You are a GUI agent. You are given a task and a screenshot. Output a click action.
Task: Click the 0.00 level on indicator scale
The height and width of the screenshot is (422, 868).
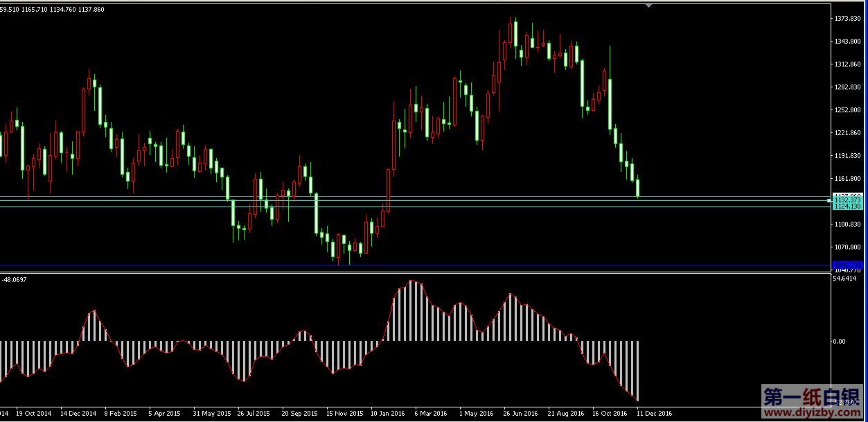pos(839,342)
